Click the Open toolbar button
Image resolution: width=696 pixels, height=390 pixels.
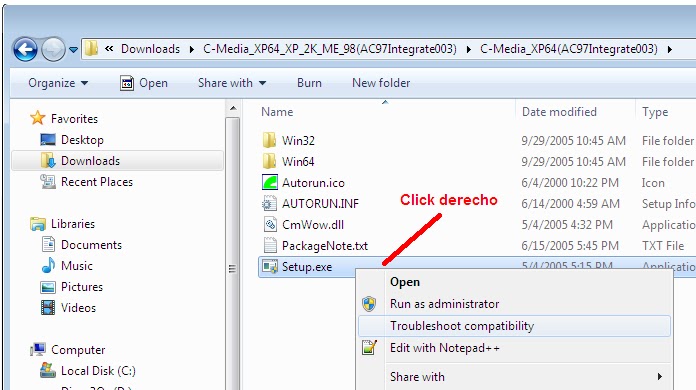(144, 83)
